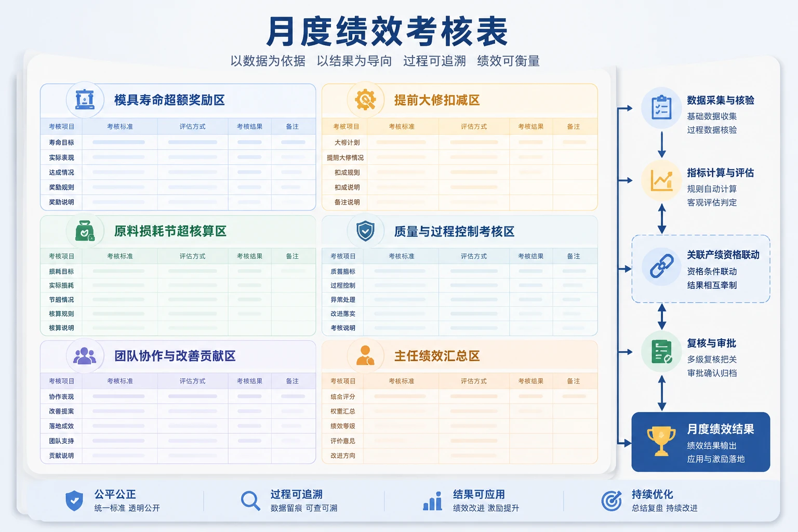Click the line chart icon for 指标计算与评估

661,180
